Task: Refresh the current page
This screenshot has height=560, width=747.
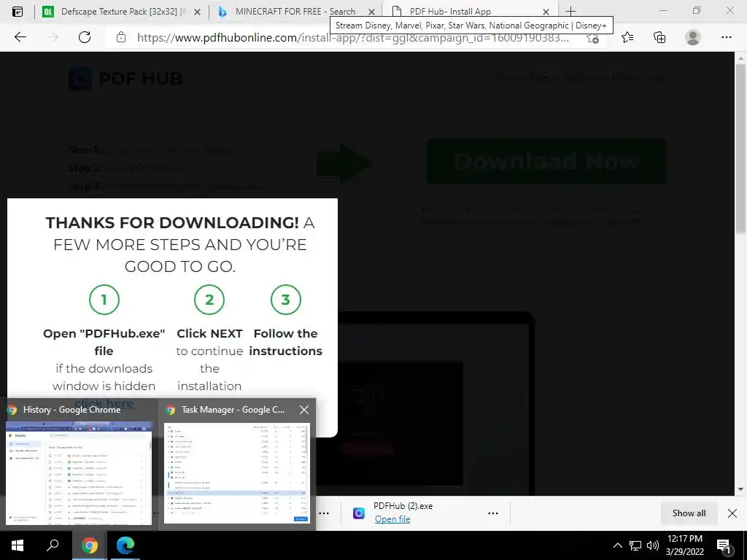Action: pos(85,37)
